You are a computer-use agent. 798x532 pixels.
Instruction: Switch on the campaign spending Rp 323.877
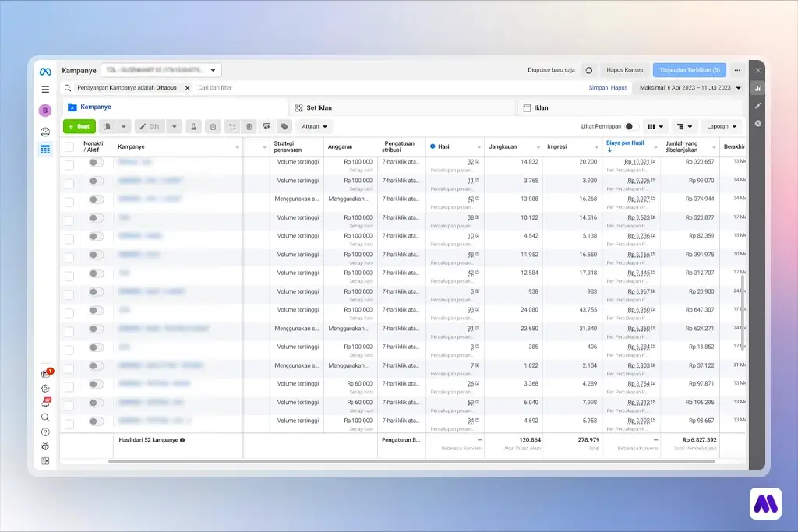tap(96, 217)
